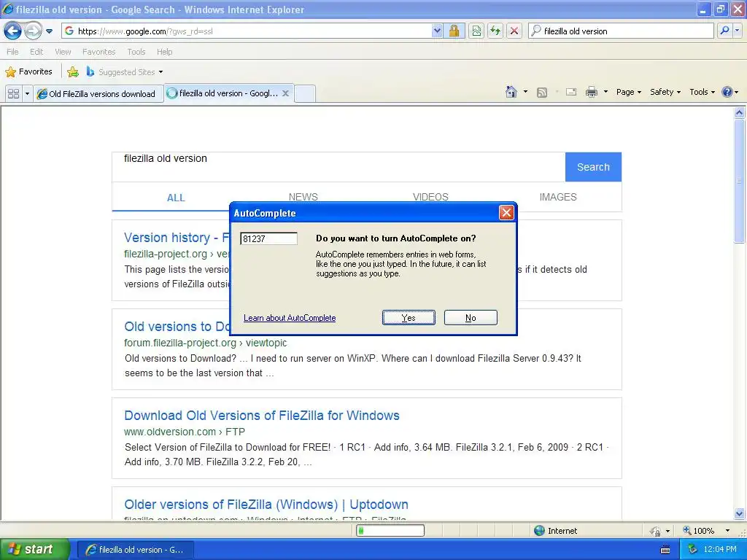Click the 81237 field in AutoComplete dialog

tap(268, 238)
